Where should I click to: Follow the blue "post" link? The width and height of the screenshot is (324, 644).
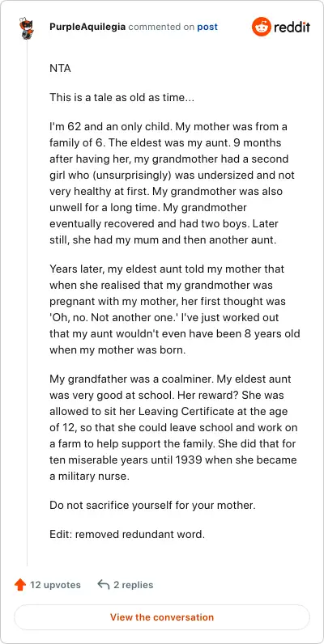point(207,28)
